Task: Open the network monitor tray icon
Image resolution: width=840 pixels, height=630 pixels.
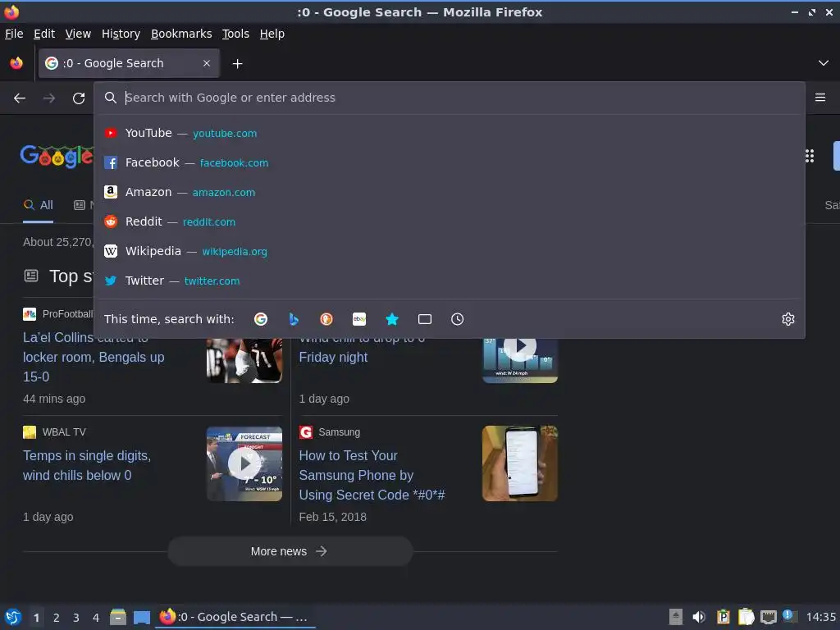Action: coord(769,617)
